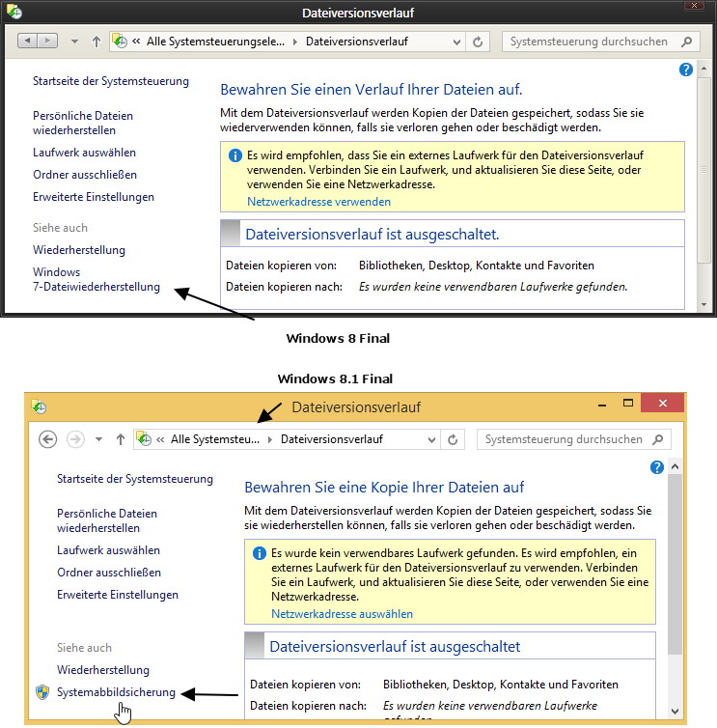Click forward arrow in Windows 8 window
The height and width of the screenshot is (728, 717).
[x=48, y=41]
